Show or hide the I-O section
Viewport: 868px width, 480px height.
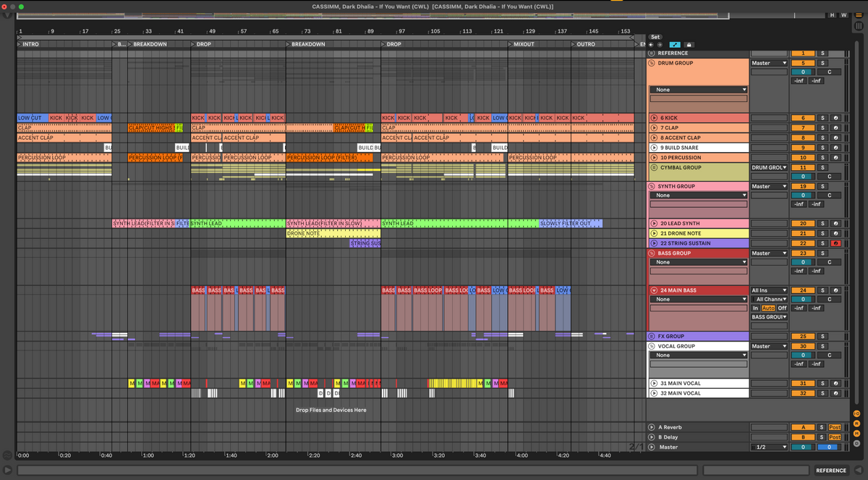[857, 413]
